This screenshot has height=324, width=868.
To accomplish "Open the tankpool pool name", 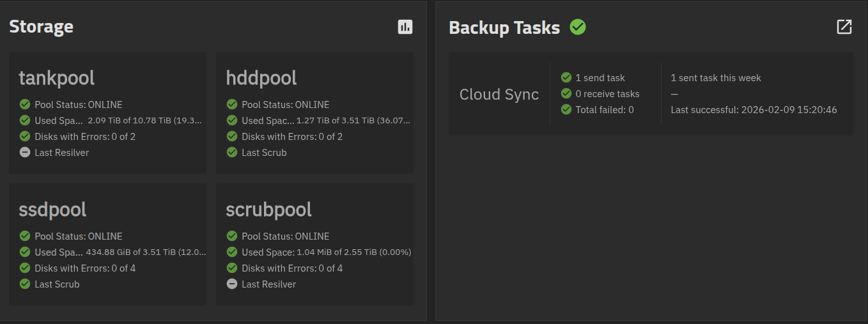I will point(57,78).
